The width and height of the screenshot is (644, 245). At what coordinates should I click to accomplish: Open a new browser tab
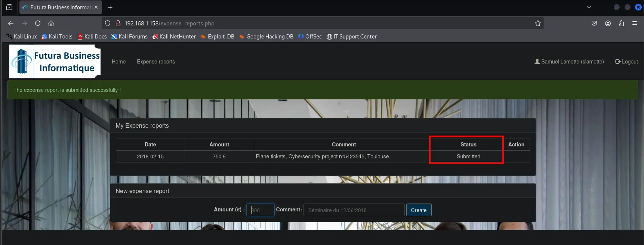[x=110, y=7]
